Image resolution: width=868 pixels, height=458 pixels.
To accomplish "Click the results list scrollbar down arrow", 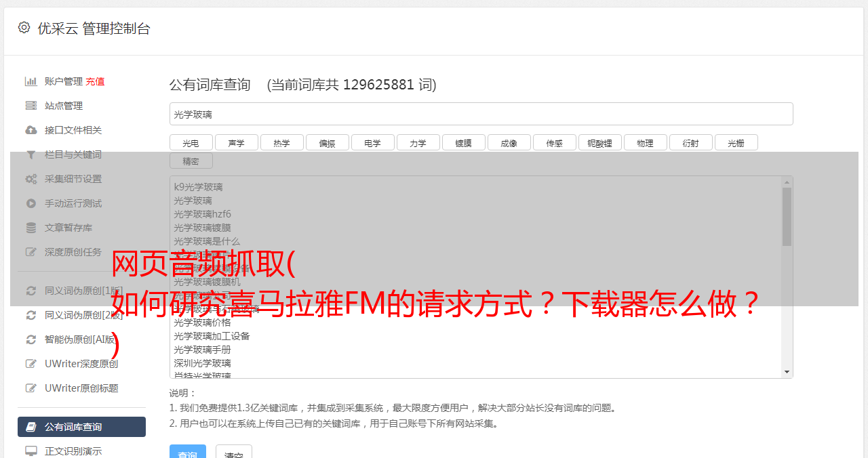I will tap(787, 372).
